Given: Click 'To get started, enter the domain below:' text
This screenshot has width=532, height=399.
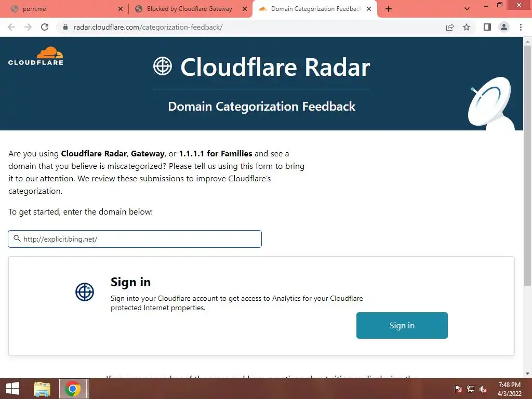Looking at the screenshot, I should tap(81, 212).
